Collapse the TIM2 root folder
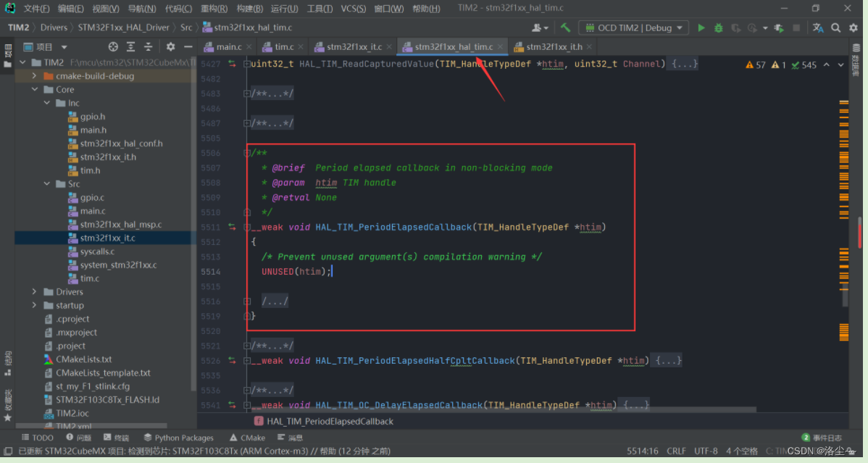This screenshot has height=463, width=868. tap(22, 62)
